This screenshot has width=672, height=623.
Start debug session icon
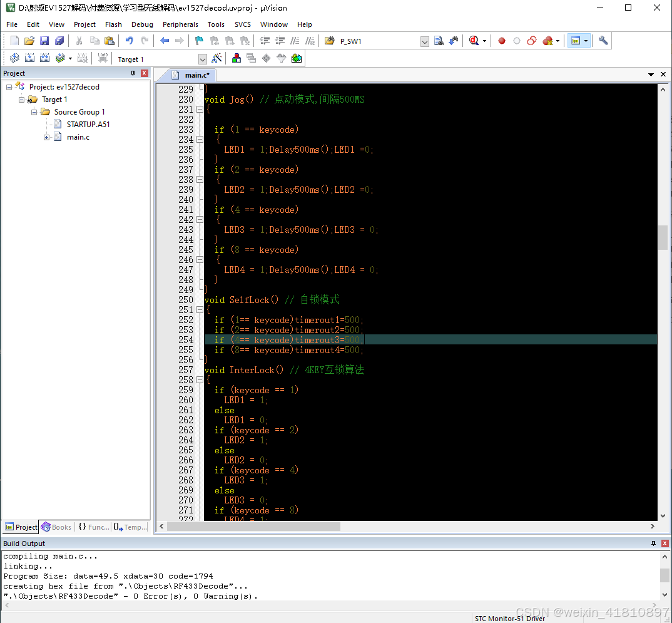474,41
